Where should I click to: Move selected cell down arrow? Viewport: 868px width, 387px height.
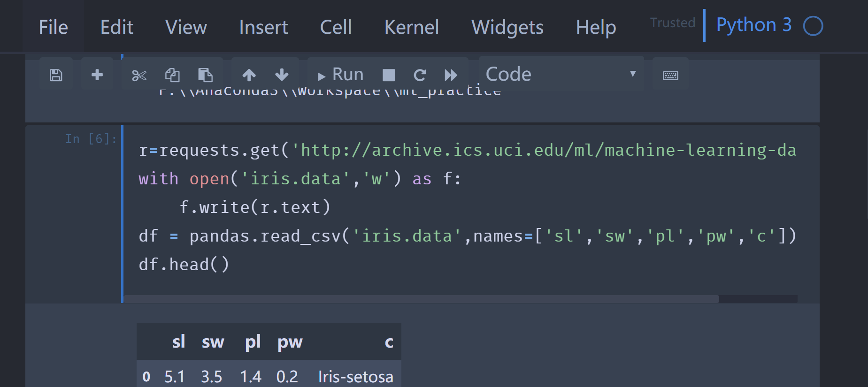click(x=282, y=75)
